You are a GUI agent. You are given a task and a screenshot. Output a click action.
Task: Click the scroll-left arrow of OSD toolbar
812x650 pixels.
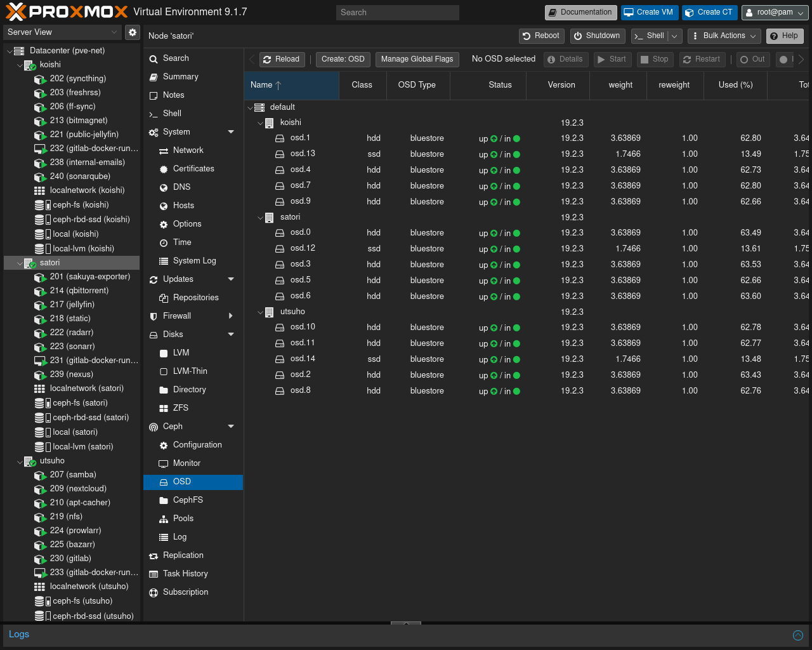click(251, 59)
